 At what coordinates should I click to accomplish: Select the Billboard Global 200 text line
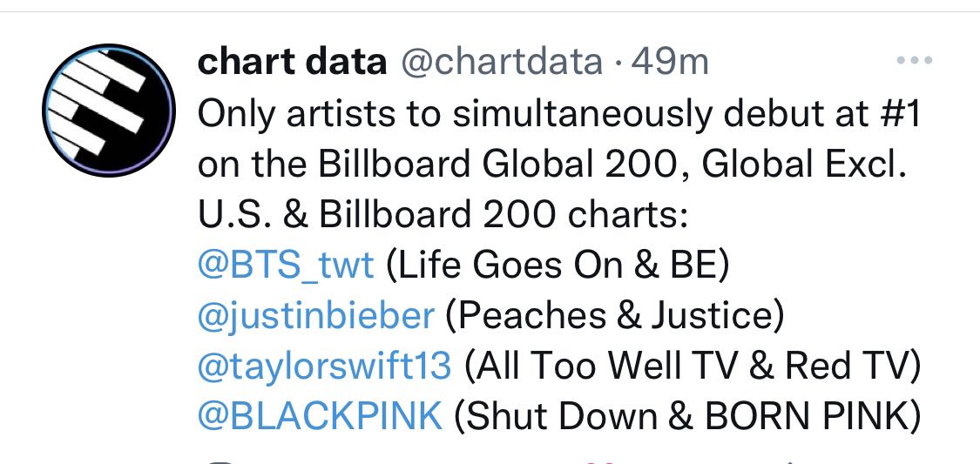[552, 165]
